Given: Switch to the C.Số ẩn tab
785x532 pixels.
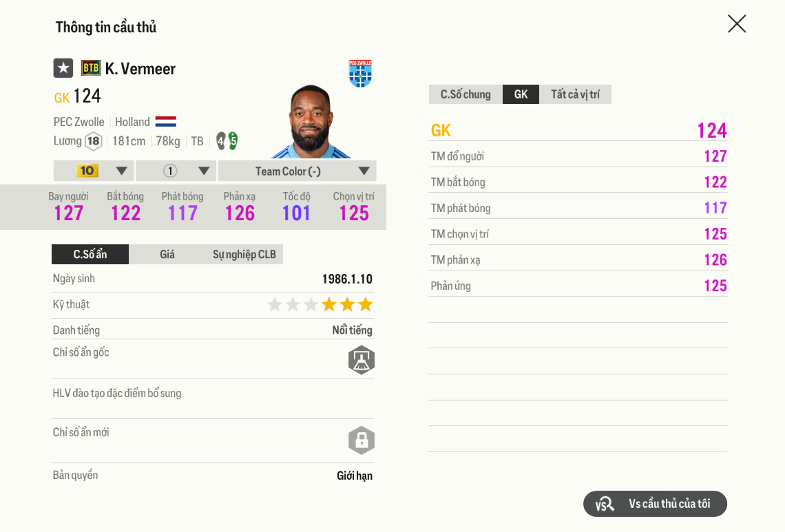Looking at the screenshot, I should 90,255.
